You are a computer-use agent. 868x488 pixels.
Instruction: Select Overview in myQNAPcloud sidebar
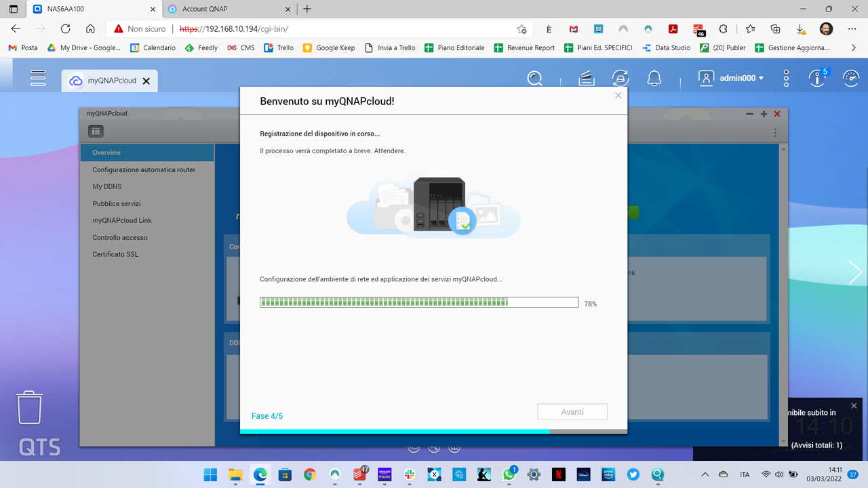pyautogui.click(x=147, y=152)
